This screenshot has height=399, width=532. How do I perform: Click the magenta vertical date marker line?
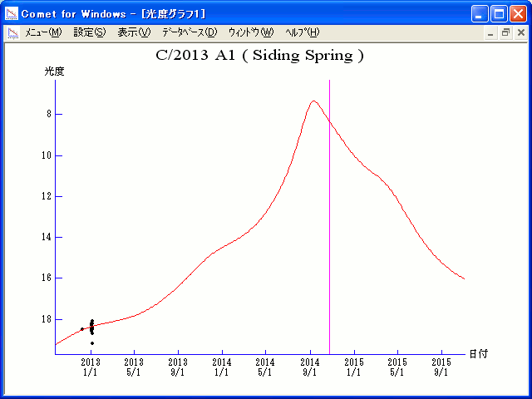pos(329,217)
